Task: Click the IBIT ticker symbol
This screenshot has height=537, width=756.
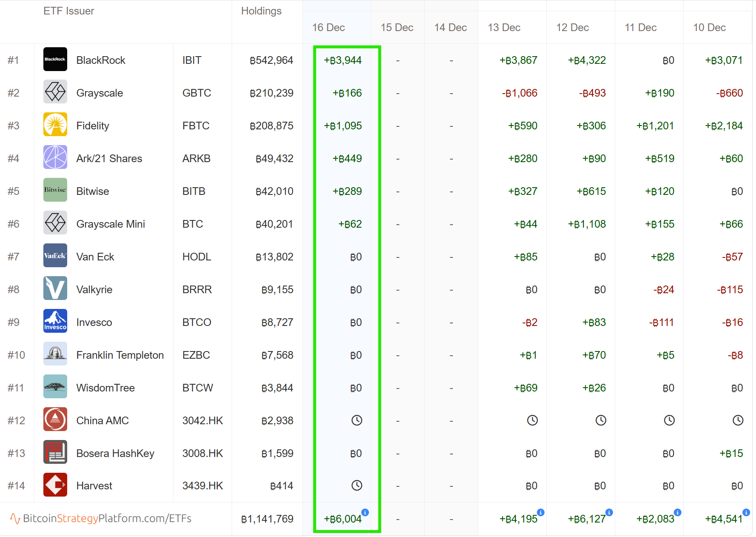Action: pyautogui.click(x=192, y=60)
